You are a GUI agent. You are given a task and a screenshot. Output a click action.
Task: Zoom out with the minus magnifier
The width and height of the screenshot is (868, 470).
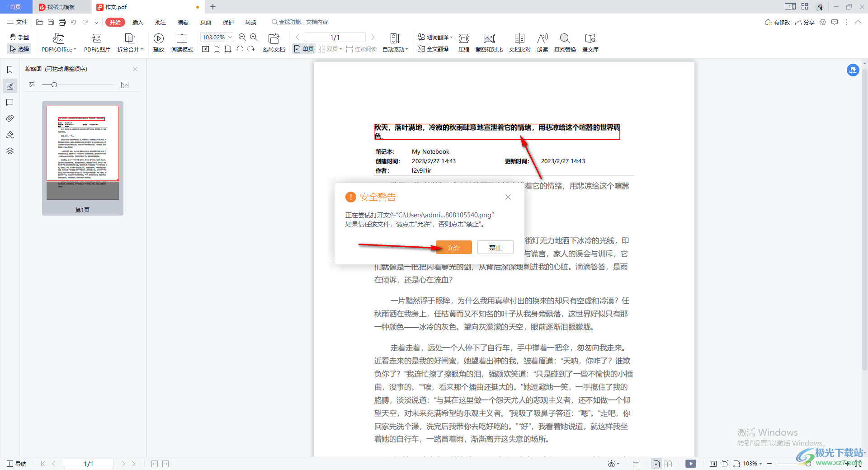(242, 37)
